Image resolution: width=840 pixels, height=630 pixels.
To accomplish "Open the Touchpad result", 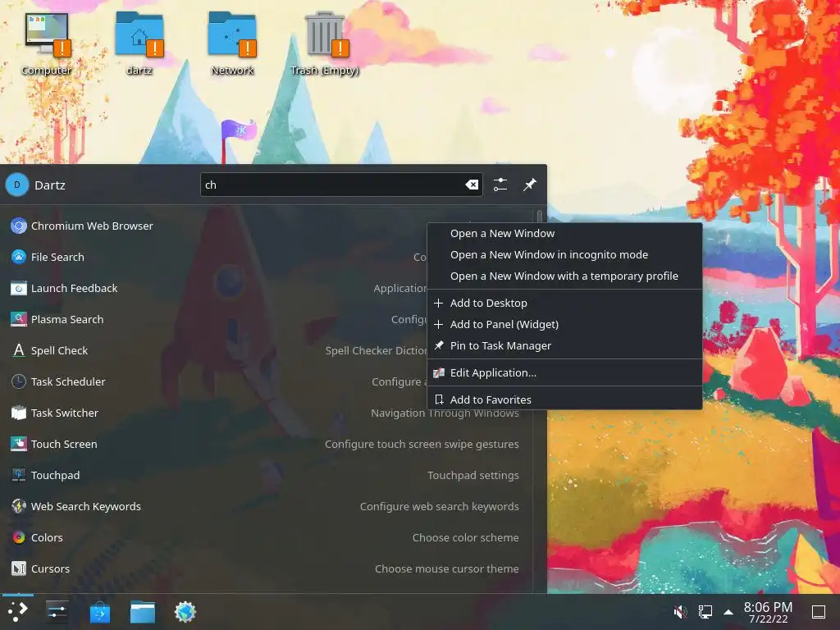I will coord(265,475).
